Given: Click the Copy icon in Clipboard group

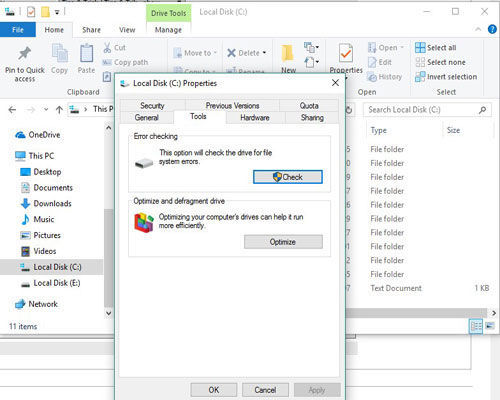Looking at the screenshot, I should (60, 53).
